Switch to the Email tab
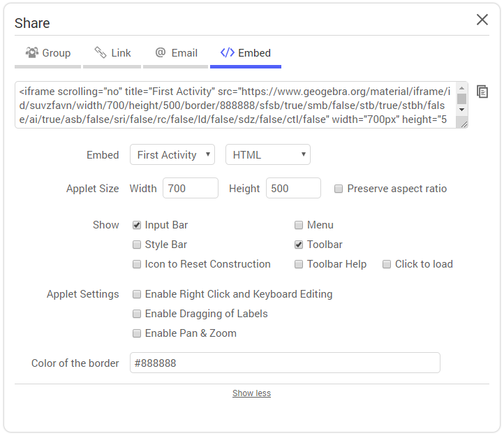Image resolution: width=504 pixels, height=436 pixels. 175,53
